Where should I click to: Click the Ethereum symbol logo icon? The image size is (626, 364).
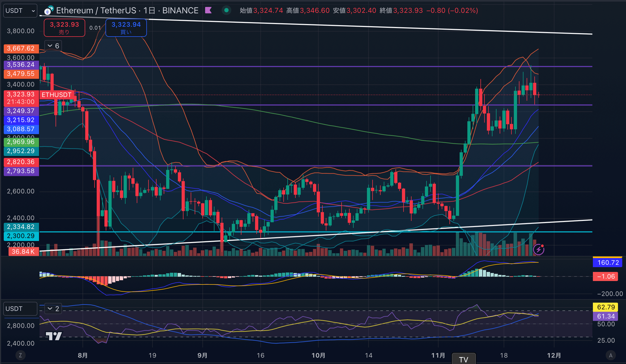[49, 10]
